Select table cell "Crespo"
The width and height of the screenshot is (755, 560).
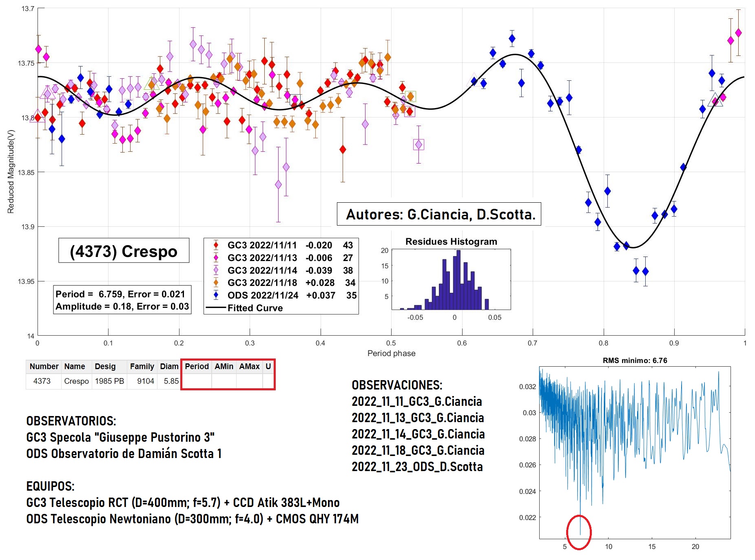point(76,381)
